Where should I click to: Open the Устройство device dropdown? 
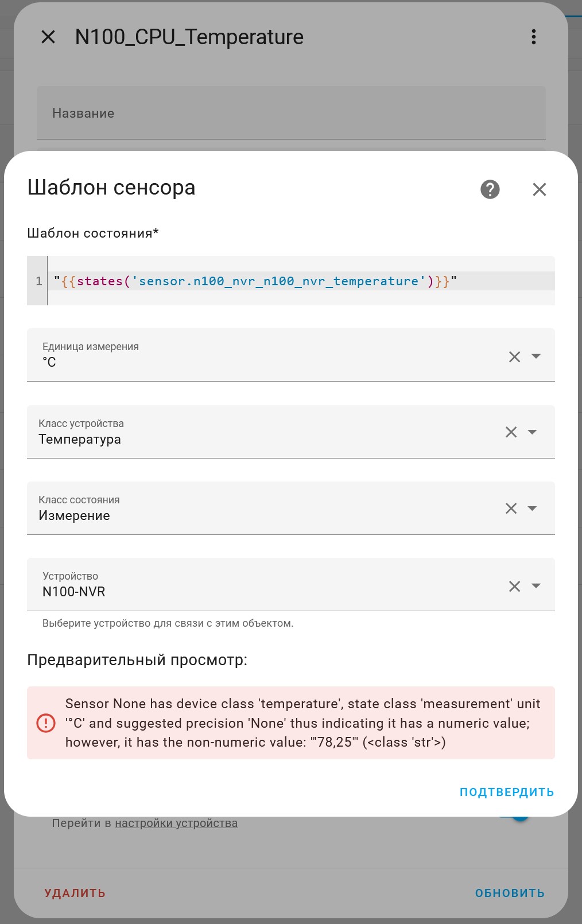pyautogui.click(x=536, y=586)
